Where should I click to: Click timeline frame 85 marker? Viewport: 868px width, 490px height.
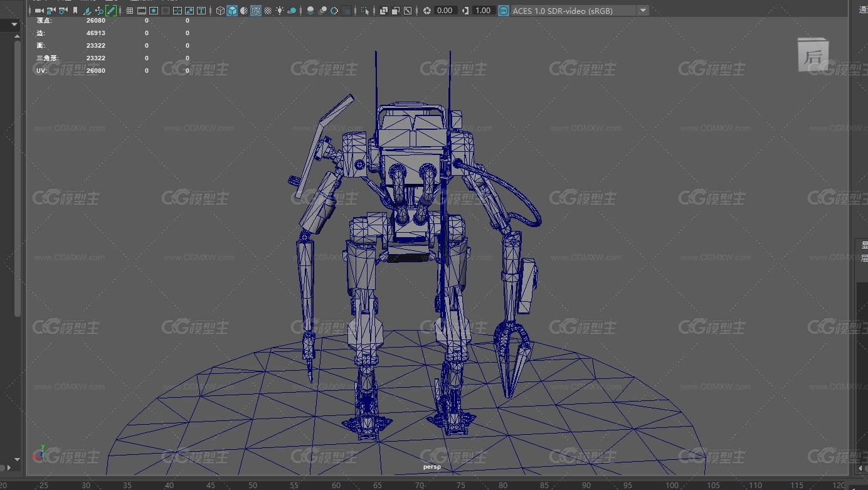click(544, 485)
